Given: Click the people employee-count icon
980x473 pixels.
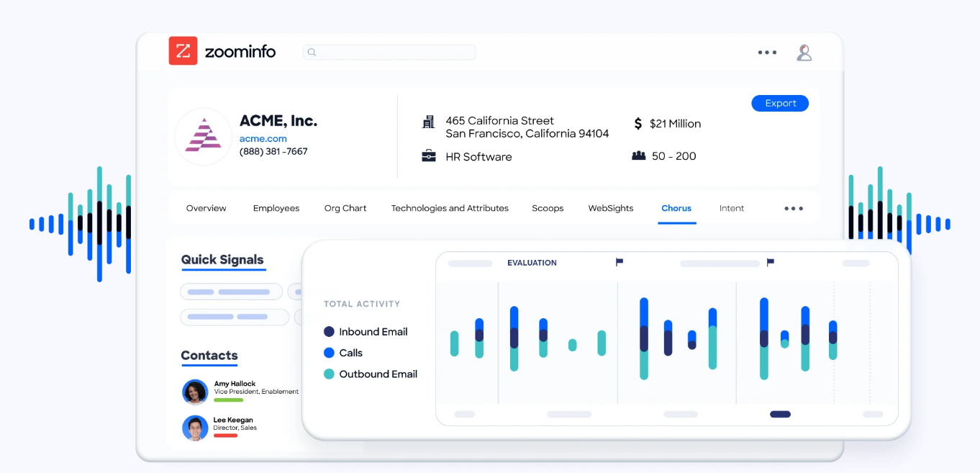Looking at the screenshot, I should [x=638, y=156].
